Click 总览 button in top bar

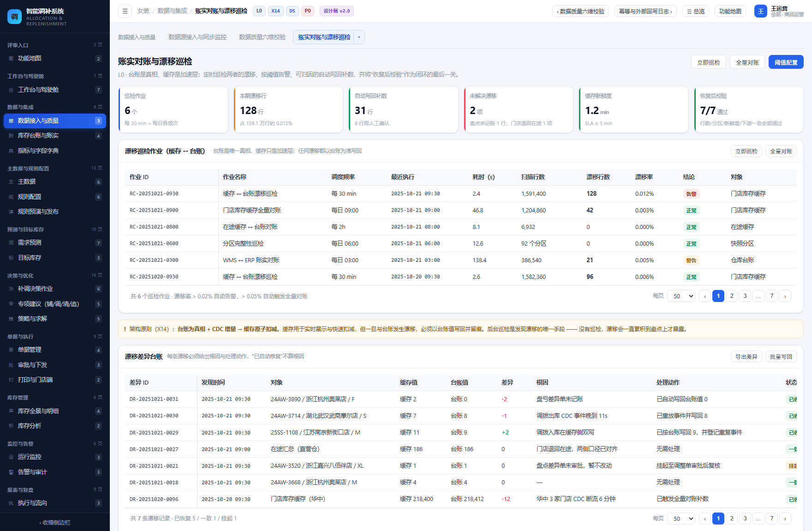(696, 11)
